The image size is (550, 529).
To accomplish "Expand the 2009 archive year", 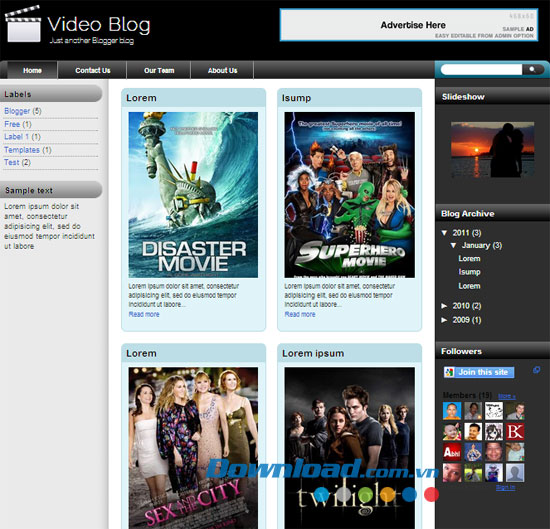I will (444, 320).
